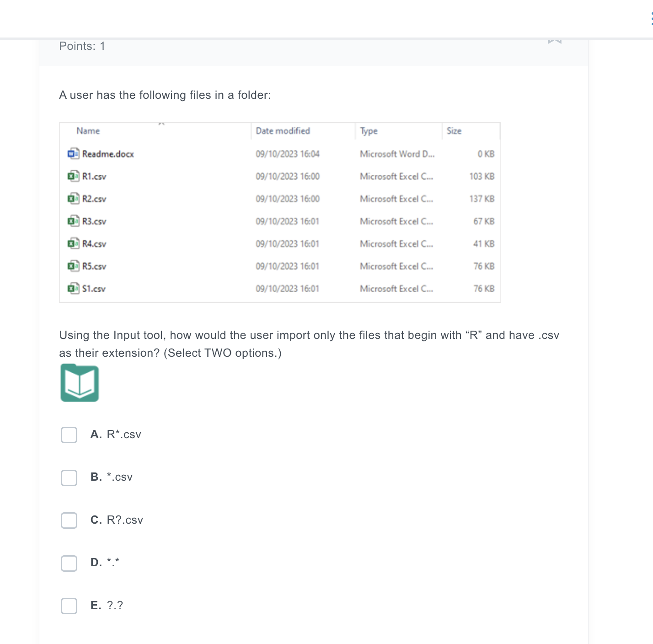The image size is (653, 644).
Task: Click the 'R*.csv' answer text
Action: coord(124,435)
